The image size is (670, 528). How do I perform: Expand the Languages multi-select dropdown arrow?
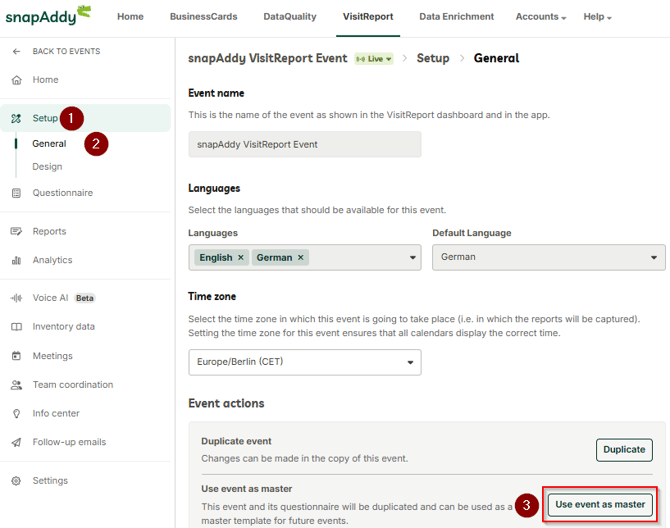coord(412,258)
